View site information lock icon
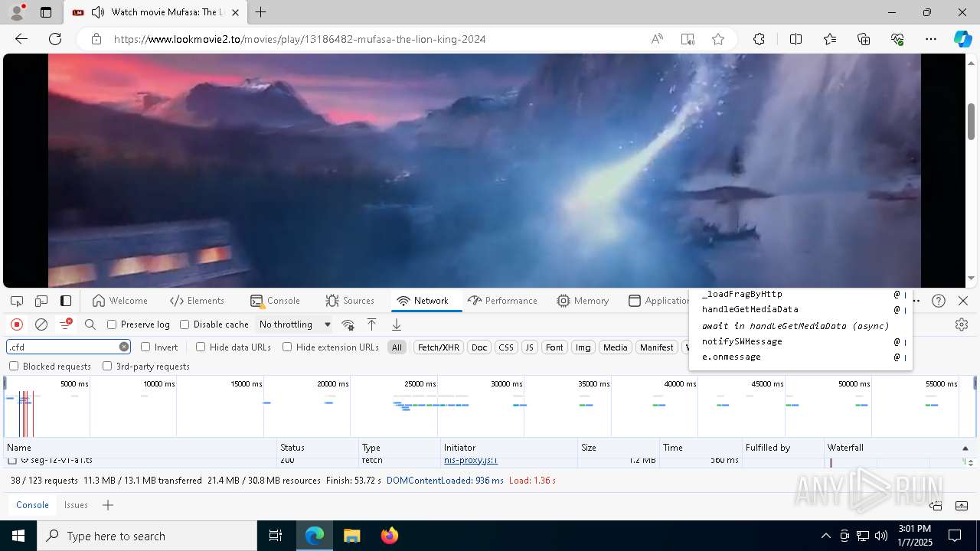The width and height of the screenshot is (980, 551). 96,39
